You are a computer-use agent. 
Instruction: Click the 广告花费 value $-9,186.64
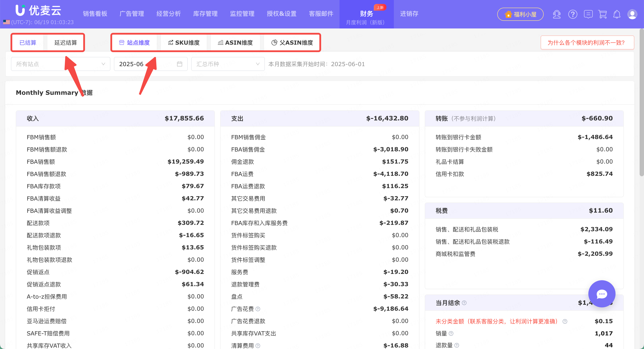tap(391, 309)
